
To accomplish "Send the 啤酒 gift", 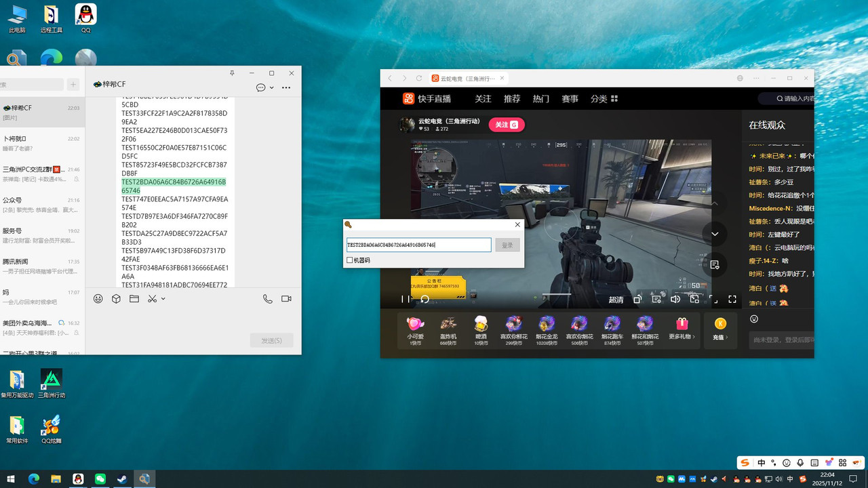I will click(x=481, y=331).
